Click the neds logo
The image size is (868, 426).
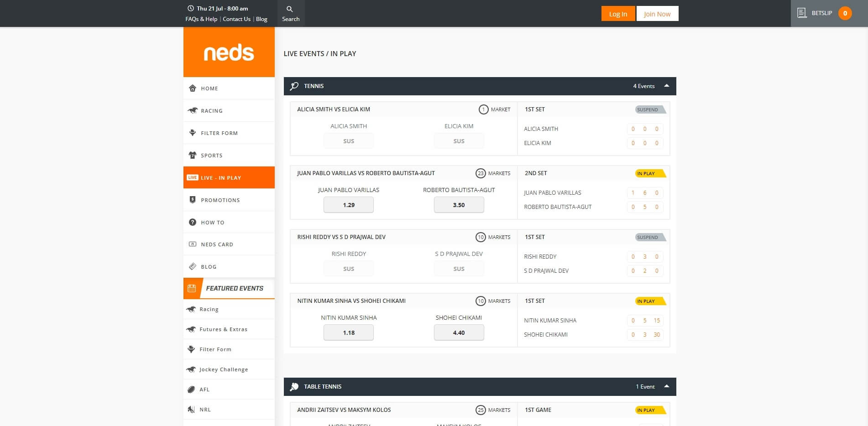(x=229, y=52)
